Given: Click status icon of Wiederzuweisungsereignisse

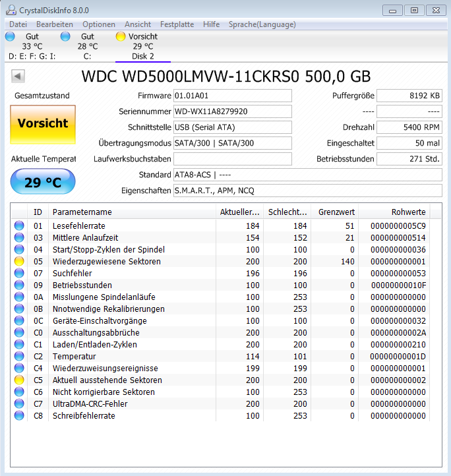Looking at the screenshot, I should (19, 368).
